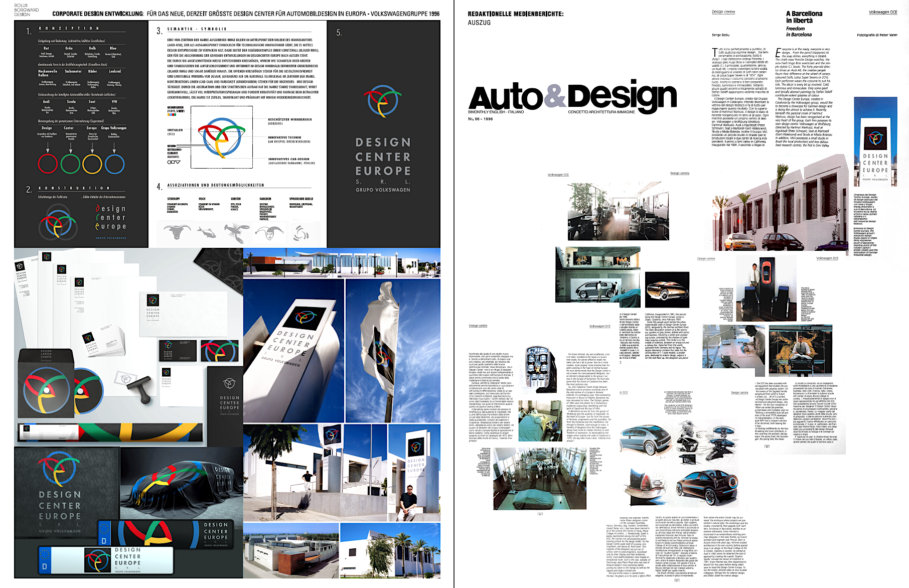
Task: Click the 'GESCHÜTZTER WIRKBEREICH' diagram label
Action: [x=290, y=120]
